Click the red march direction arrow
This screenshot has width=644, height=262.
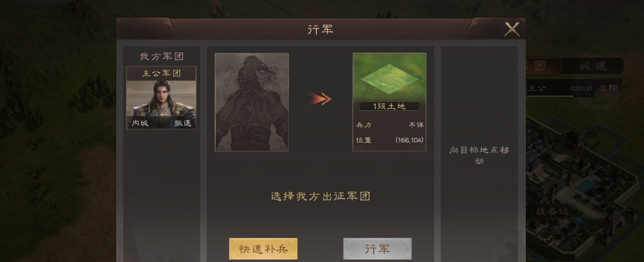(320, 99)
